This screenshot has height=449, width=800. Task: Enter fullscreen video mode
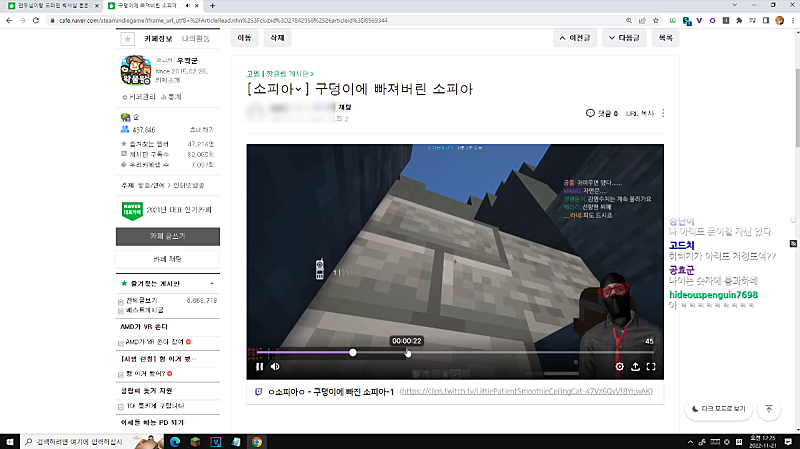pyautogui.click(x=651, y=366)
